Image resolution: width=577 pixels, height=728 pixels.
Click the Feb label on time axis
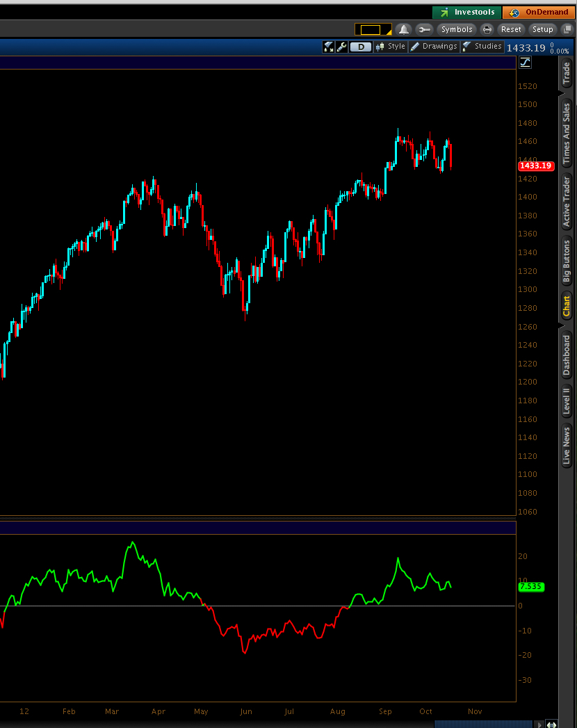pos(69,711)
